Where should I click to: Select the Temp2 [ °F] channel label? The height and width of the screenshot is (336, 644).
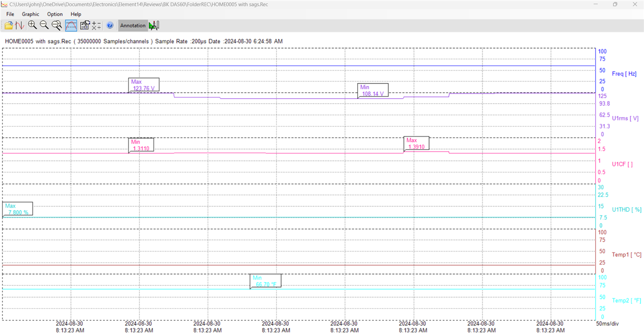(626, 301)
